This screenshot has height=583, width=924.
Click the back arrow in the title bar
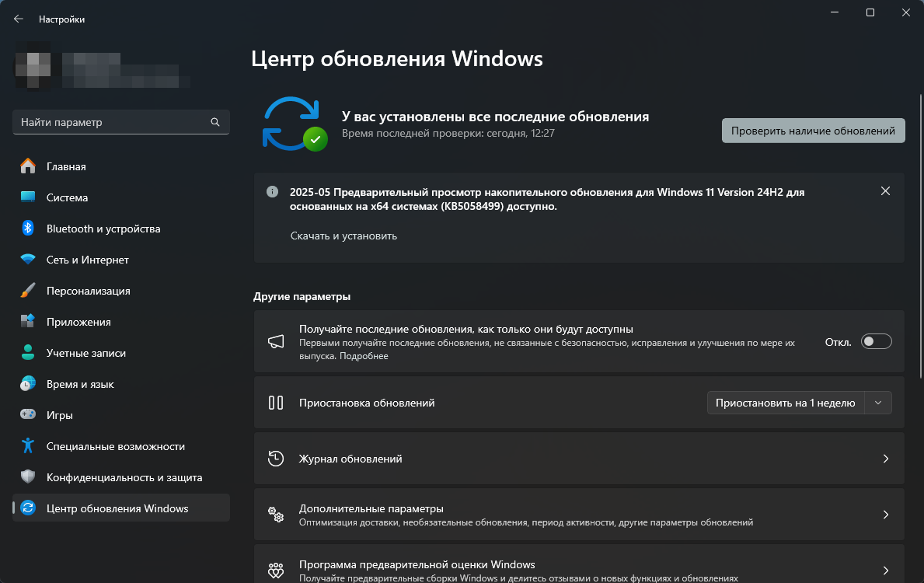coord(19,19)
